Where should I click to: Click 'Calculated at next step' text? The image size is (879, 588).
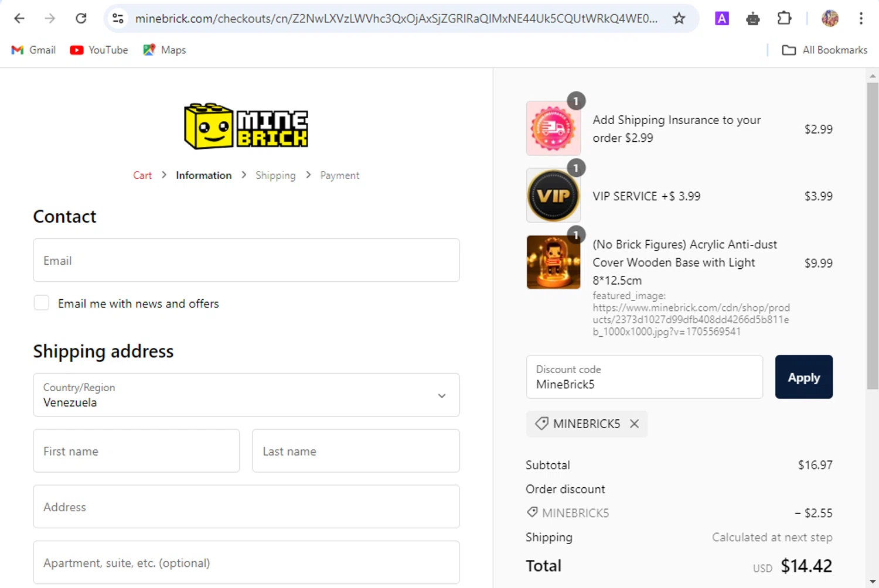772,537
